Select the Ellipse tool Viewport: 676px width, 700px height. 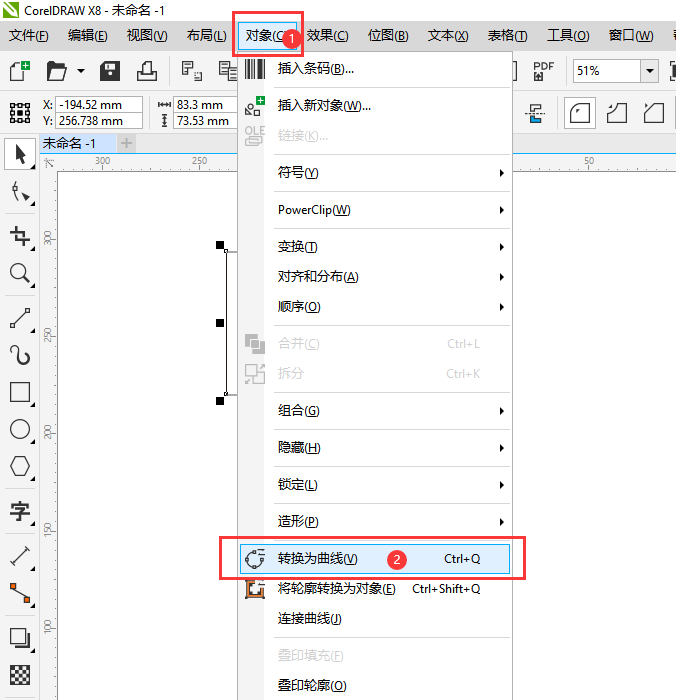(x=19, y=430)
